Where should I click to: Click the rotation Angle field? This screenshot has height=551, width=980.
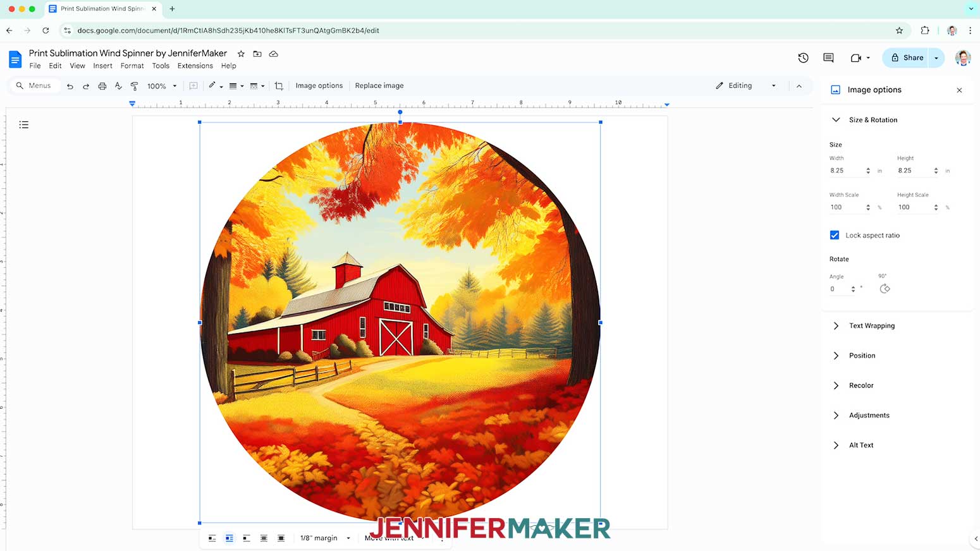click(839, 289)
